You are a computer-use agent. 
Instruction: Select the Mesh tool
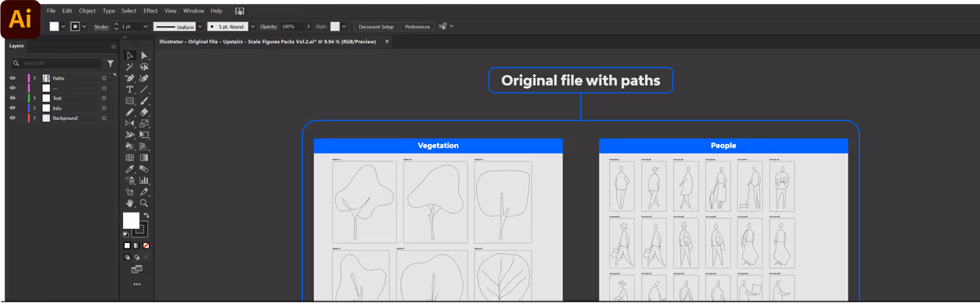coord(130,157)
